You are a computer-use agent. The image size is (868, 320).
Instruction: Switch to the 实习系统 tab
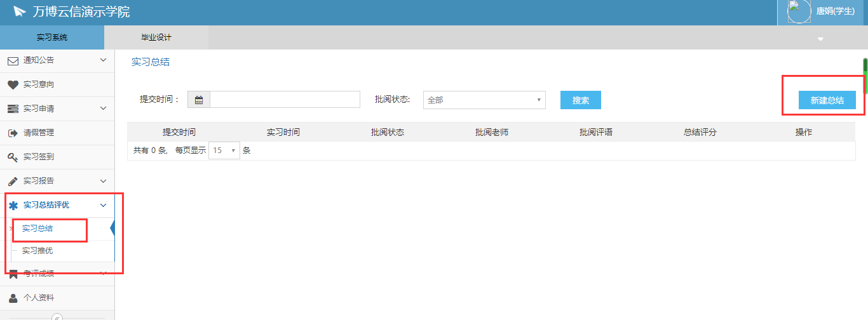[x=52, y=37]
